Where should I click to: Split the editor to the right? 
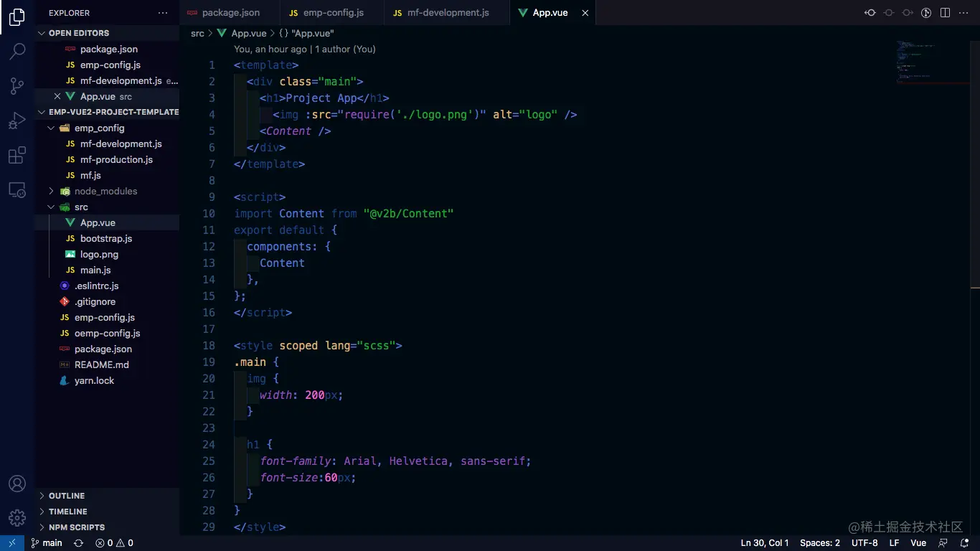(x=945, y=13)
